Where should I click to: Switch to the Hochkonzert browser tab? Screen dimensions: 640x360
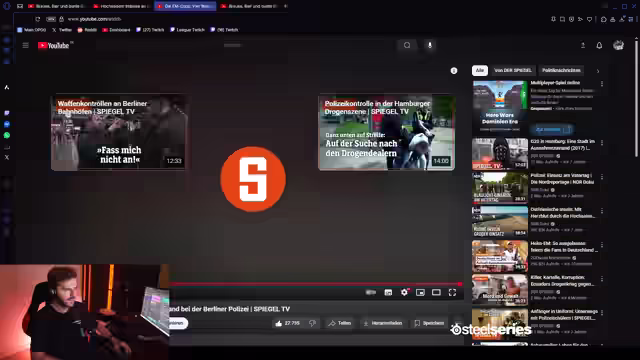click(121, 6)
